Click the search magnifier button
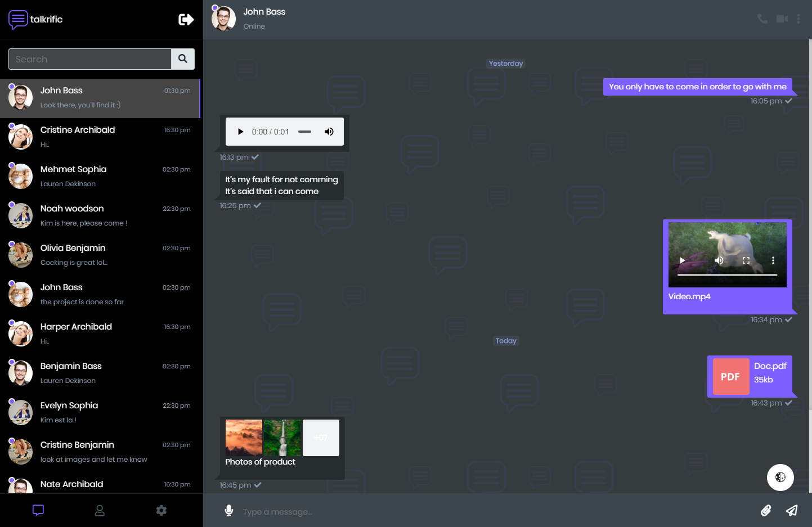This screenshot has height=527, width=812. (183, 59)
